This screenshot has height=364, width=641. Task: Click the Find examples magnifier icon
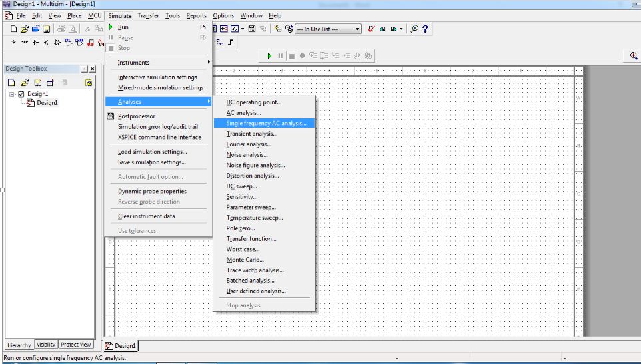click(x=414, y=29)
